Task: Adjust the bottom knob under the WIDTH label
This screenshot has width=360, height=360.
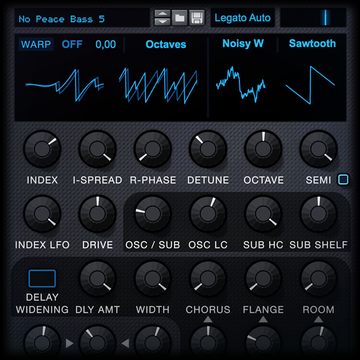Action: 153,343
